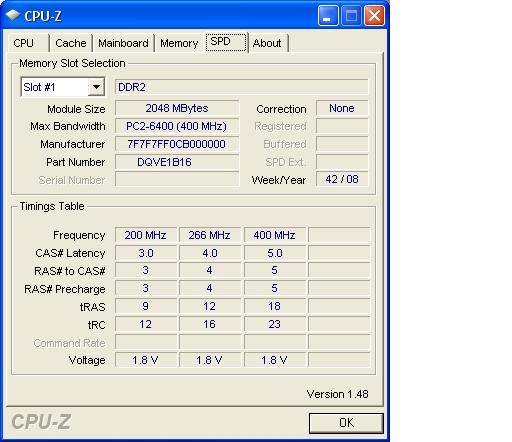Click the CAS# Latency 5.0 cell

[275, 253]
